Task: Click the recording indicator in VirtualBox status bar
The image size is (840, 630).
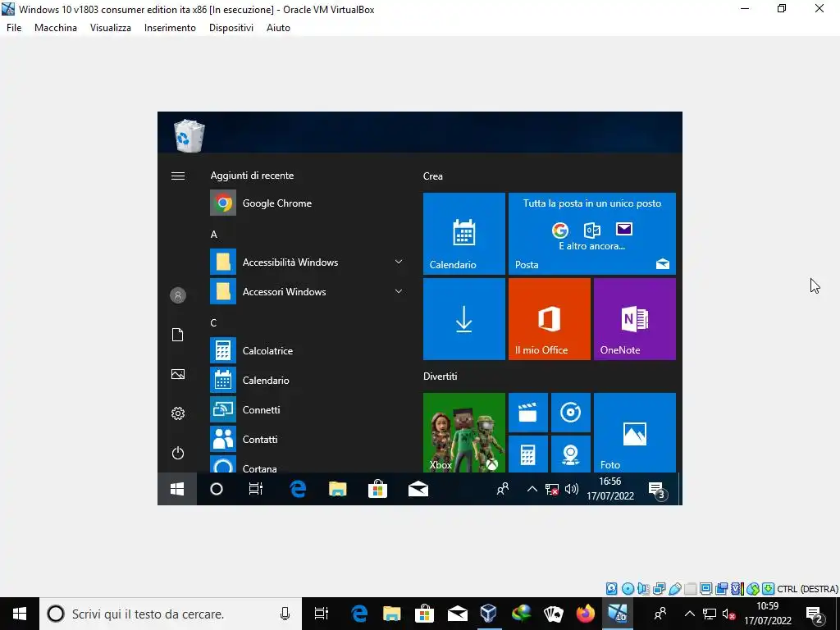Action: (722, 589)
